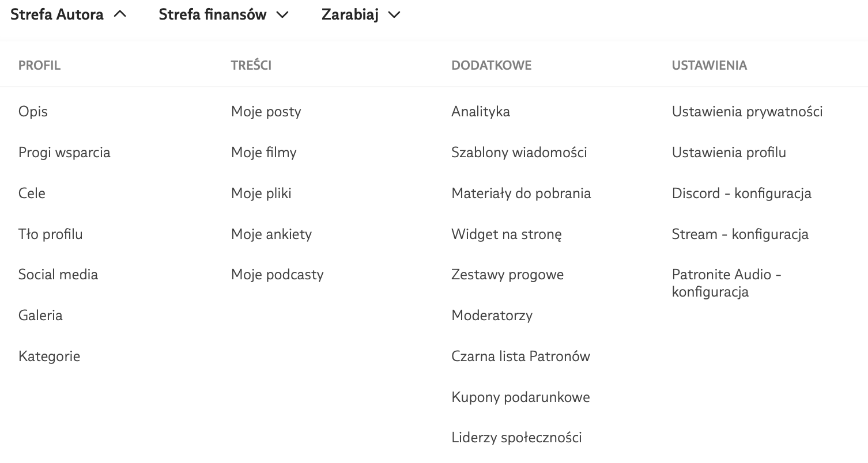The width and height of the screenshot is (868, 463).
Task: Go to Progi wsparcia
Action: point(64,153)
